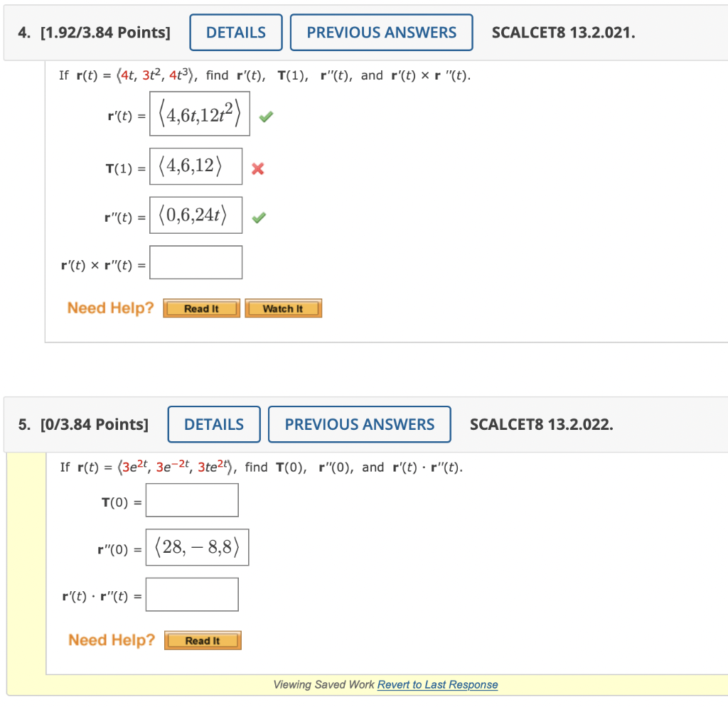Click the r'(t) · r''(t) answer box
The width and height of the screenshot is (728, 707).
click(192, 594)
